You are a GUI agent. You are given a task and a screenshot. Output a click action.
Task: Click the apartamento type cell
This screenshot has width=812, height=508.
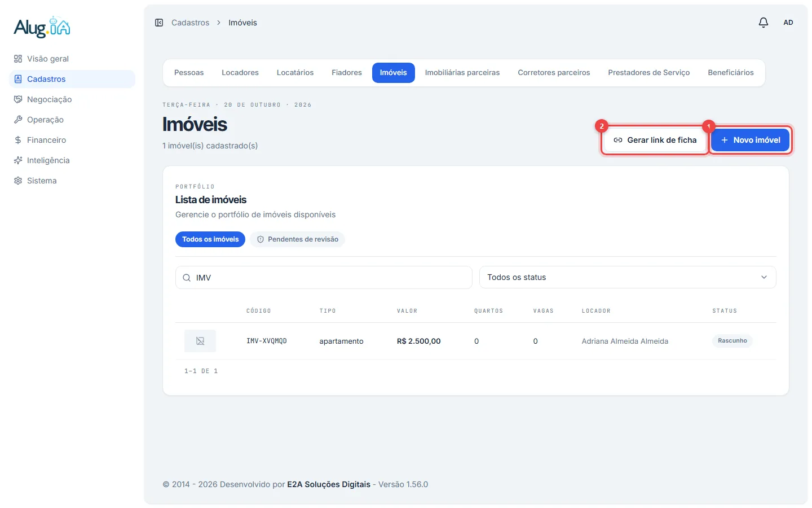341,341
